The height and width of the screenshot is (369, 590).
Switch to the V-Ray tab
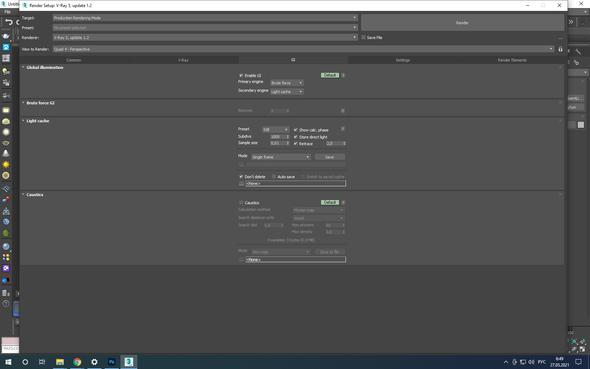(183, 60)
